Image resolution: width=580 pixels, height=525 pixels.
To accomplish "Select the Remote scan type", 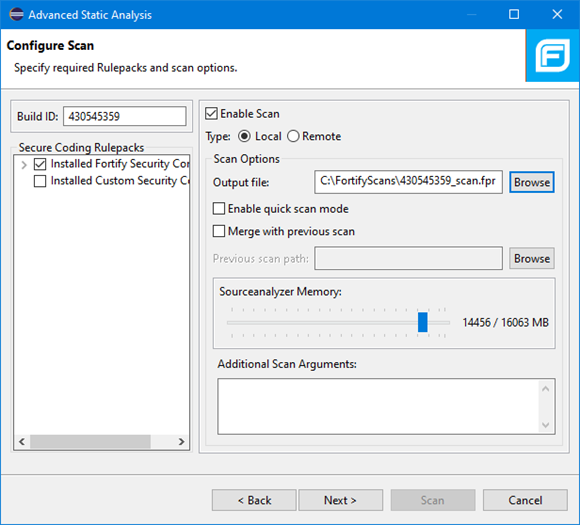I will tap(293, 136).
